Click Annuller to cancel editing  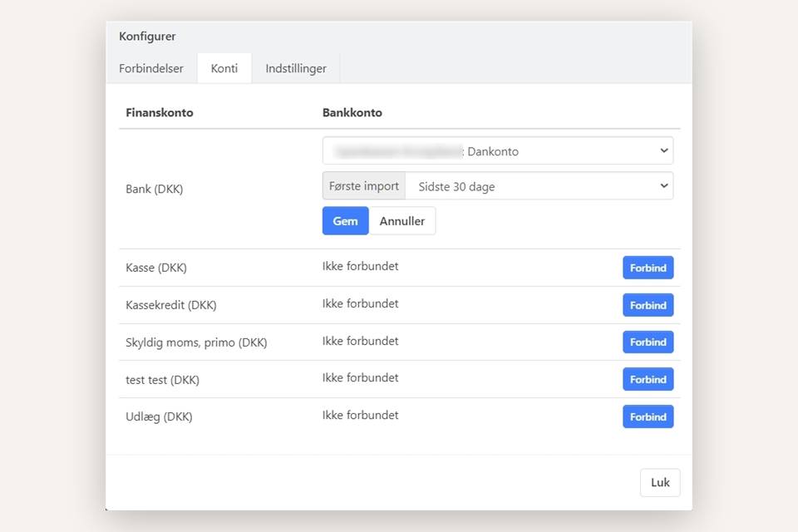[x=401, y=221]
